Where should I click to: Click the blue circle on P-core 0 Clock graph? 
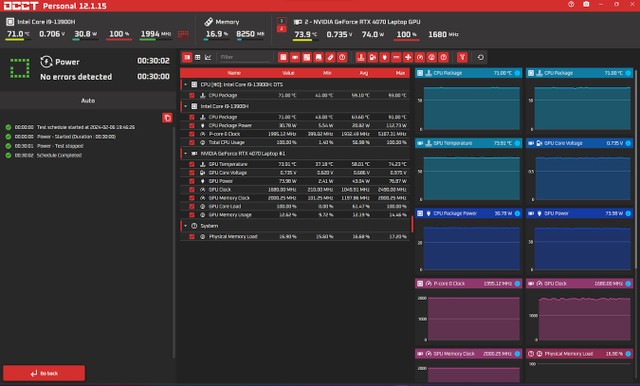(517, 284)
